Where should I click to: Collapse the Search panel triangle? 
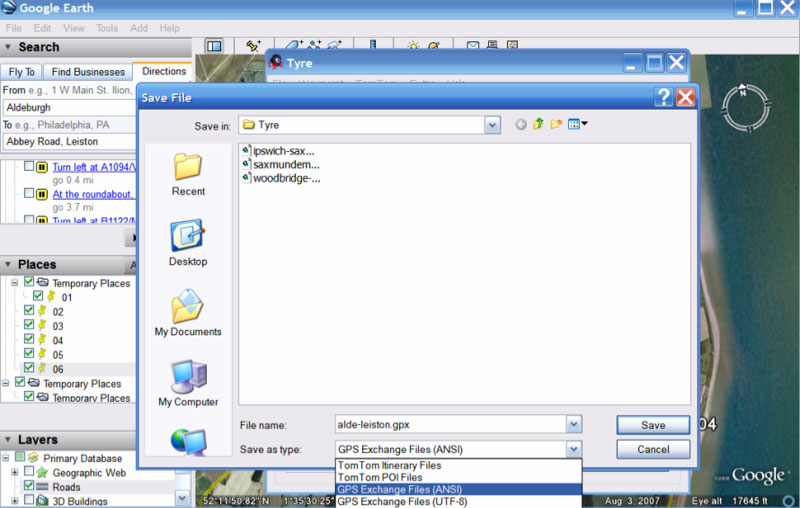tap(8, 47)
